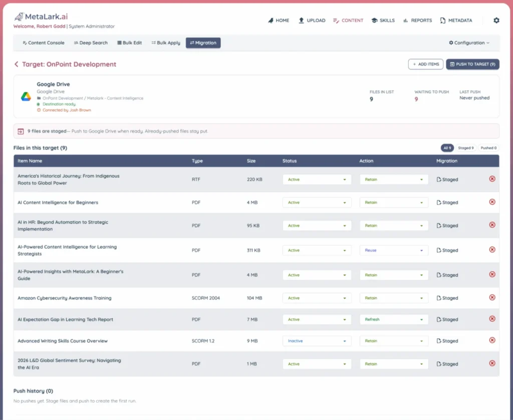The width and height of the screenshot is (513, 420).
Task: Click the Google Drive logo icon
Action: [x=26, y=97]
